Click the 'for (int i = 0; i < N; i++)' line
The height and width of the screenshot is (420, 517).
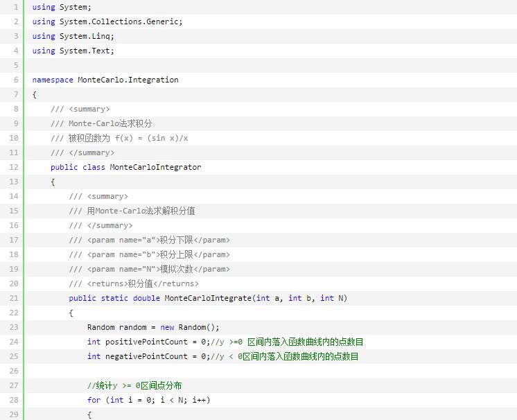(x=148, y=400)
